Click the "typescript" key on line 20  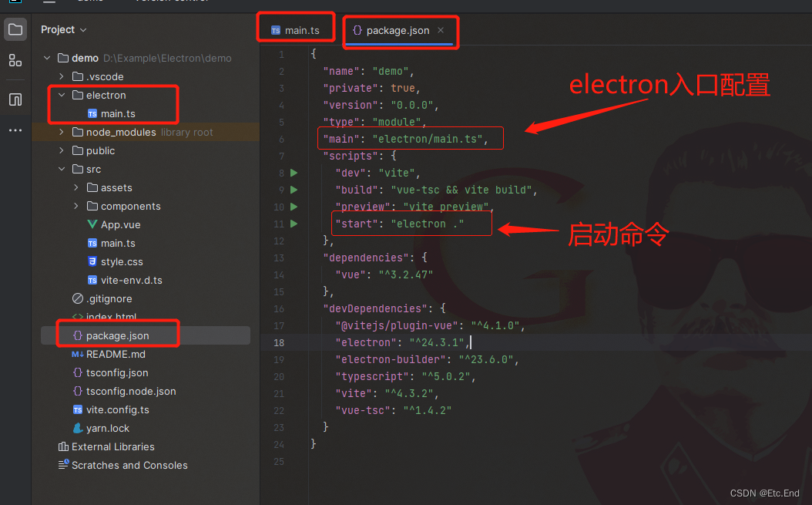pos(372,376)
